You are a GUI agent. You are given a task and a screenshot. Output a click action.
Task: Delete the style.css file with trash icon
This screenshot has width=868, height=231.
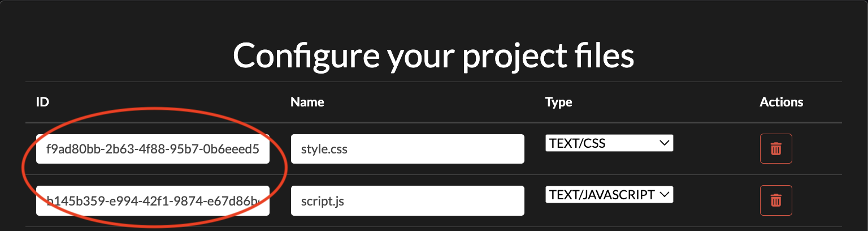click(776, 149)
